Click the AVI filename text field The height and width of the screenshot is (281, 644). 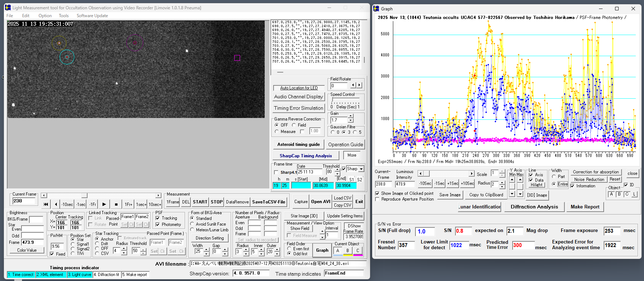pyautogui.click(x=278, y=263)
